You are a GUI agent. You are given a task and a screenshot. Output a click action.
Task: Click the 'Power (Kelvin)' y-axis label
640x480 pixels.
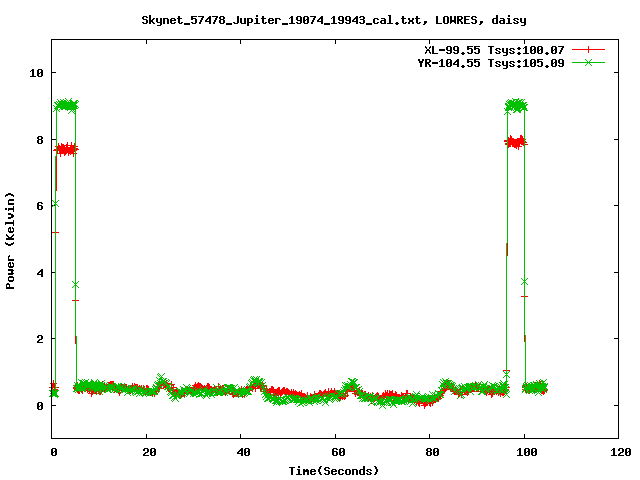[10, 241]
